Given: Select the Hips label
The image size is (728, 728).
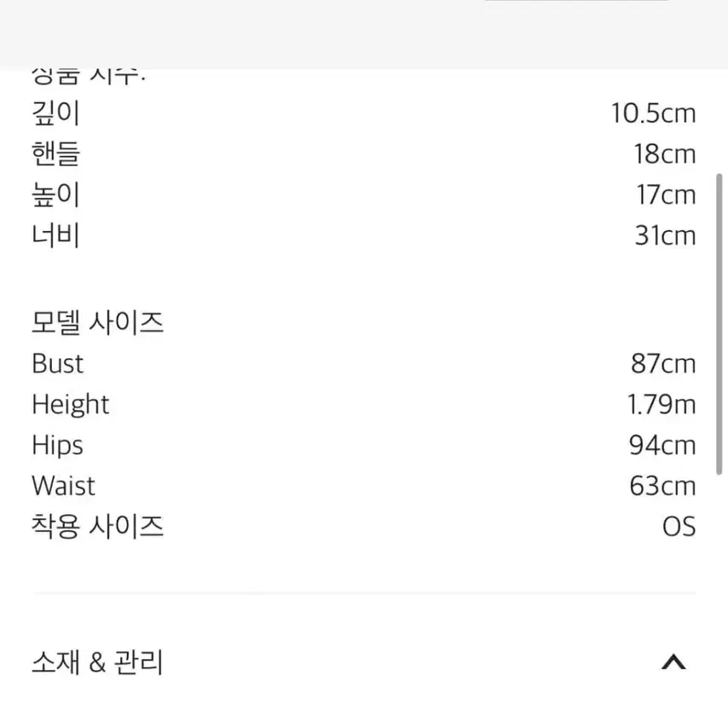Looking at the screenshot, I should click(x=58, y=445).
